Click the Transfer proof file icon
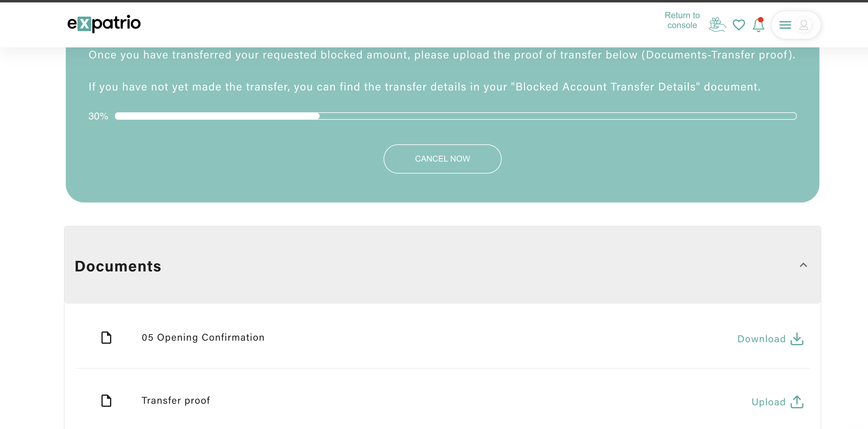 pos(106,401)
